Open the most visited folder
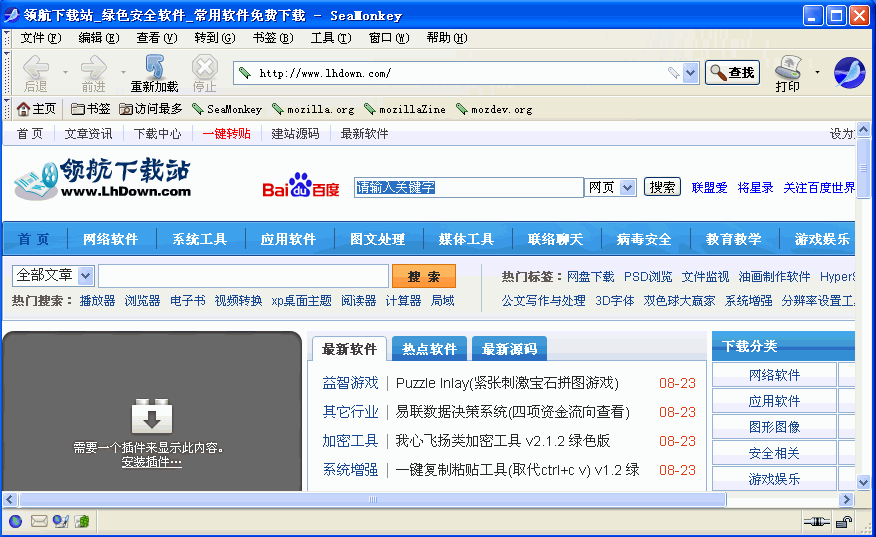Screen dimensions: 876x537 (151, 109)
